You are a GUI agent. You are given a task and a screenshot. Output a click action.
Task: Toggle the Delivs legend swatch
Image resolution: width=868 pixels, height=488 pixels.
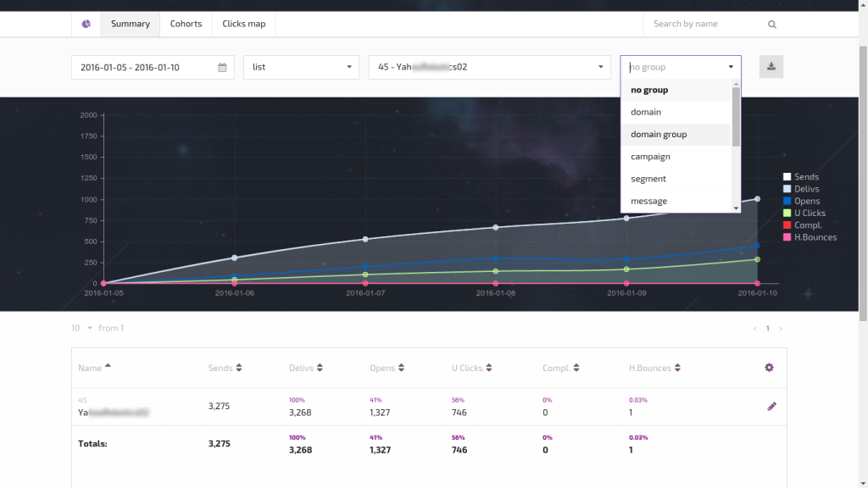[787, 189]
